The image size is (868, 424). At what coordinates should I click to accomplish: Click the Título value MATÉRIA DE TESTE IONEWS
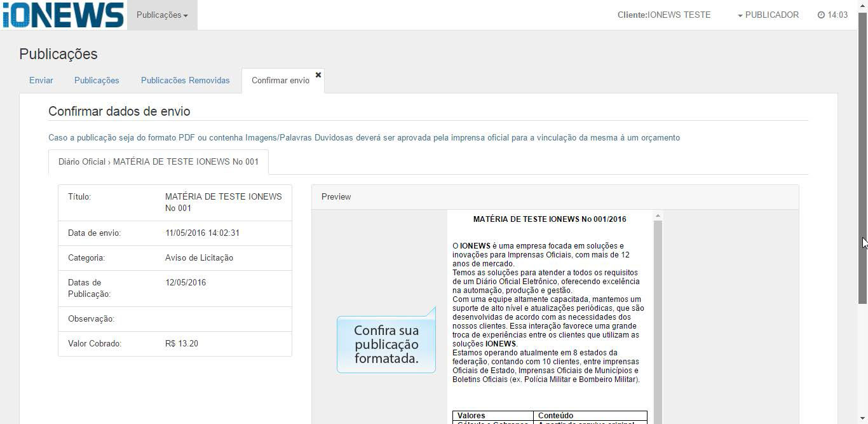coord(224,202)
